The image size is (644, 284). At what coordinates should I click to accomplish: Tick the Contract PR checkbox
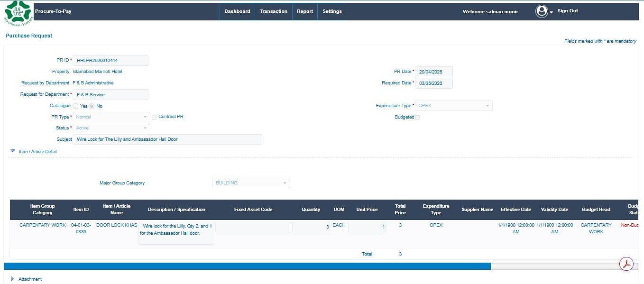(x=154, y=117)
